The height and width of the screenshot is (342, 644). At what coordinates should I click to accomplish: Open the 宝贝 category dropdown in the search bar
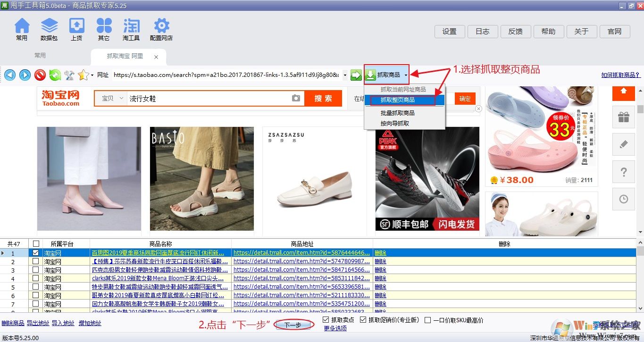(110, 98)
